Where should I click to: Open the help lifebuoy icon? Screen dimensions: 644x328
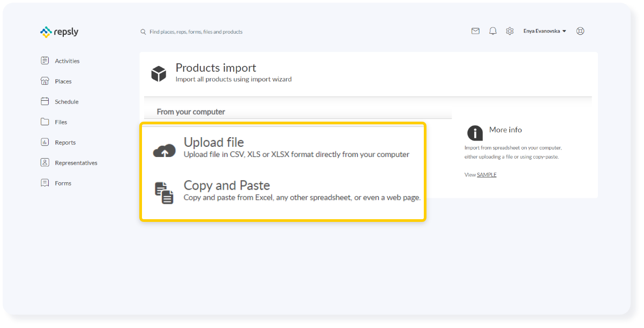point(580,31)
